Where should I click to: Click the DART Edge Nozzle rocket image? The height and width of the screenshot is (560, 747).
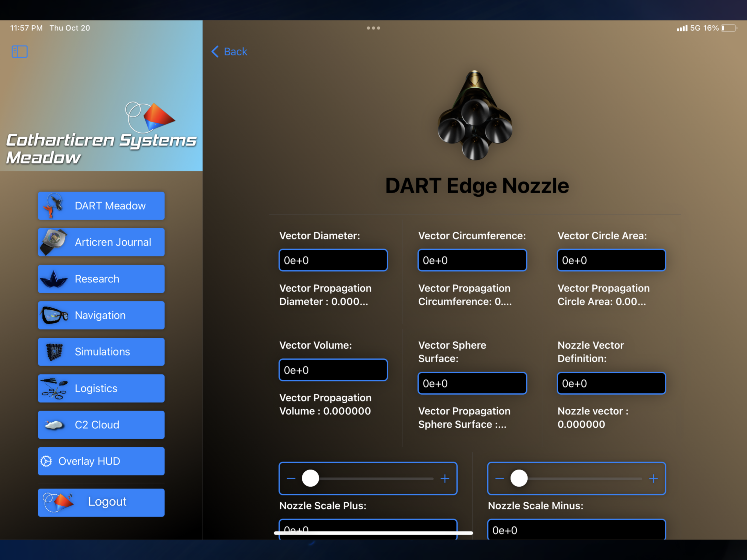click(x=475, y=115)
